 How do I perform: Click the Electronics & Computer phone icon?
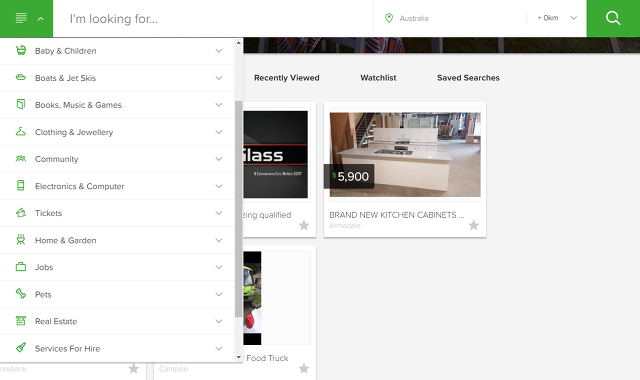coord(21,186)
